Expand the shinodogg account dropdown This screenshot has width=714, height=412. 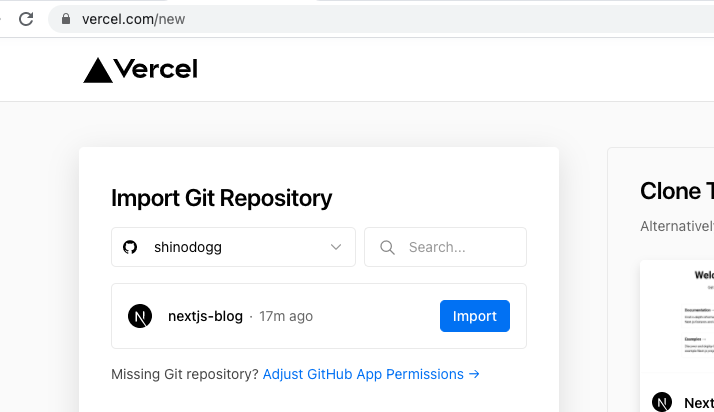coord(233,247)
